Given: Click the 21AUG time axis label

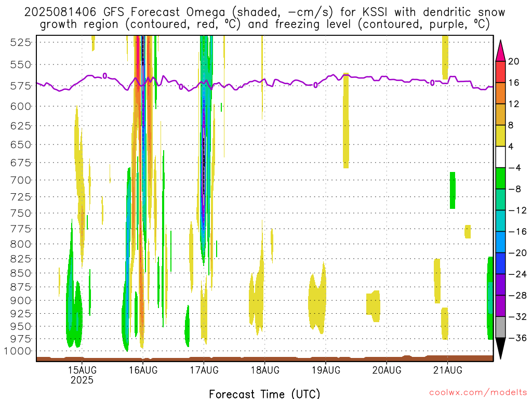Looking at the screenshot, I should 447,370.
